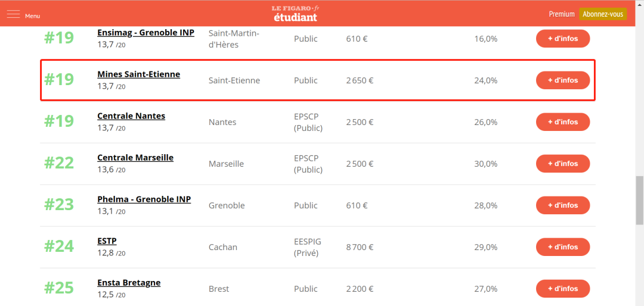The height and width of the screenshot is (306, 644).
Task: Click the page vertical scrollbar thumb
Action: [x=639, y=200]
